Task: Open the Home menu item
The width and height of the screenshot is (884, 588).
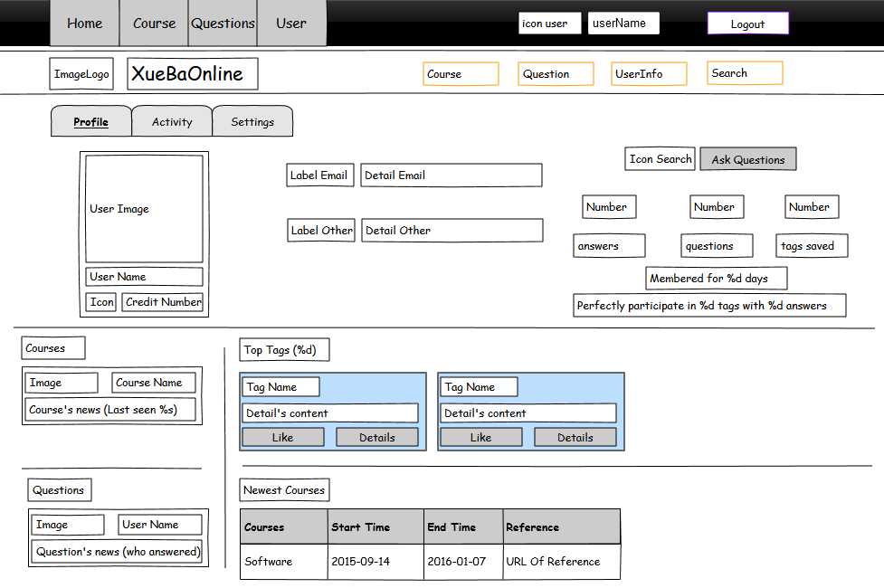Action: click(x=84, y=24)
